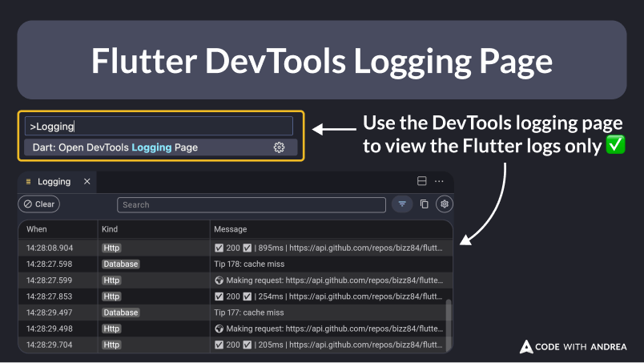Select the timestamp 14:28:27.598
The width and height of the screenshot is (644, 363).
click(x=50, y=264)
